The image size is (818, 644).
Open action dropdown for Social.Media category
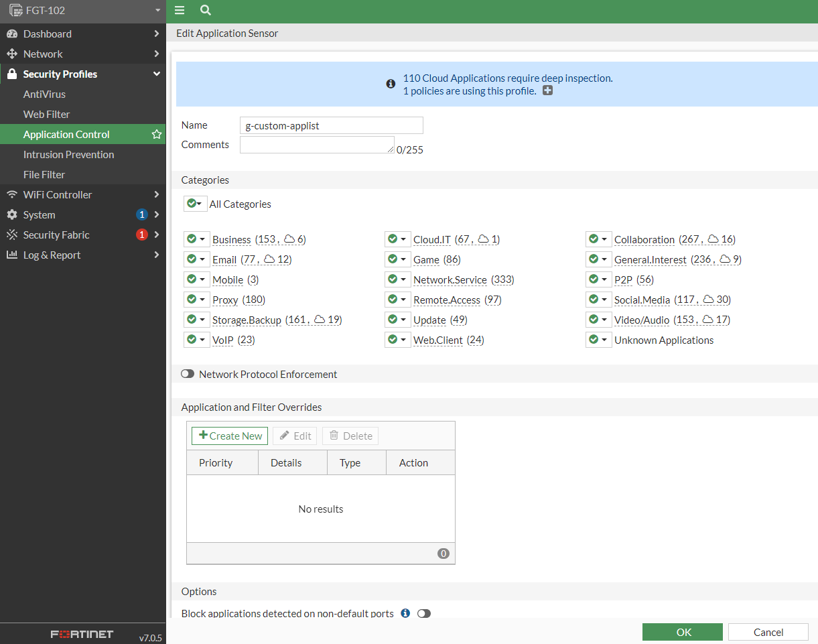click(598, 300)
